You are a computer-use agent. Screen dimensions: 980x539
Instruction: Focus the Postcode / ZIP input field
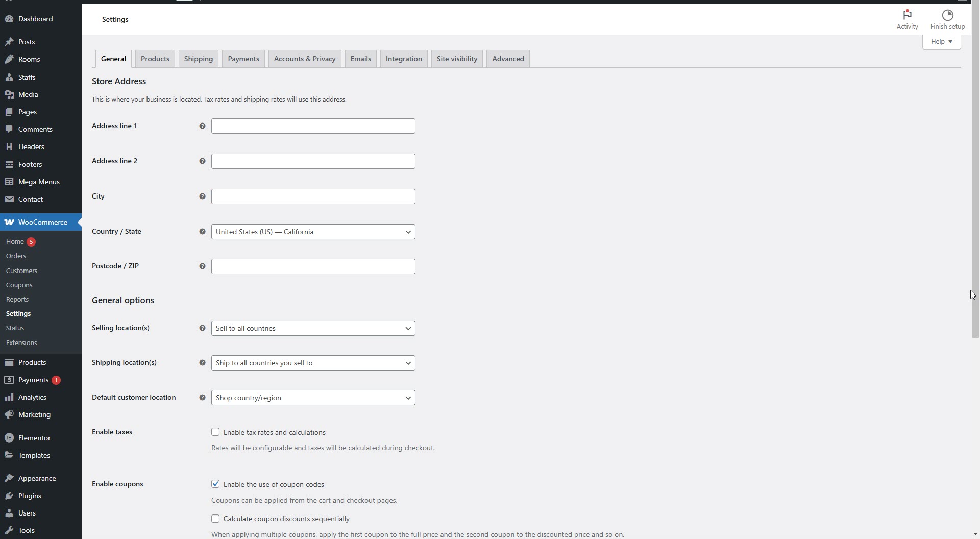tap(313, 266)
